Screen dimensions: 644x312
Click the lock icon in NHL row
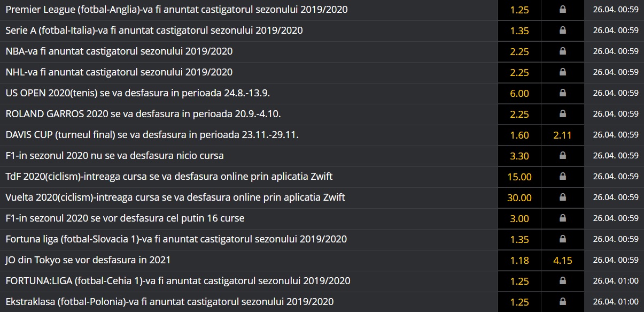562,72
